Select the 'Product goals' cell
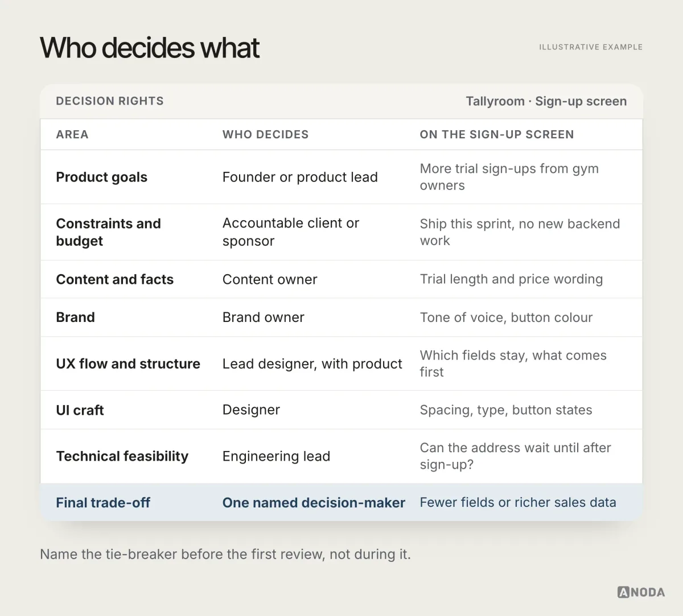 coord(101,177)
